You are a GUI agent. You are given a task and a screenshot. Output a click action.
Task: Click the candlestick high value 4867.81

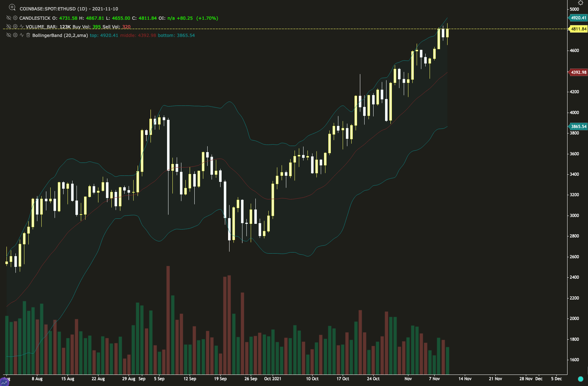[95, 18]
